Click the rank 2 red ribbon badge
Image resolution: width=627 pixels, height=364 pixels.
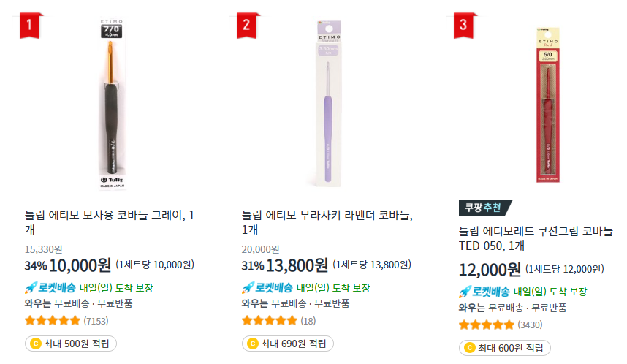[x=246, y=26]
